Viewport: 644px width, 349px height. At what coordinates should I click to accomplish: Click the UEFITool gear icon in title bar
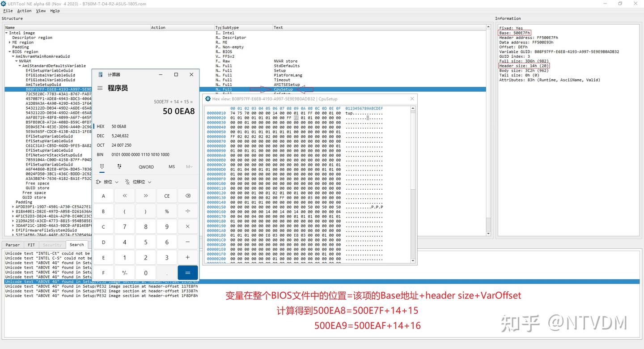tap(4, 4)
